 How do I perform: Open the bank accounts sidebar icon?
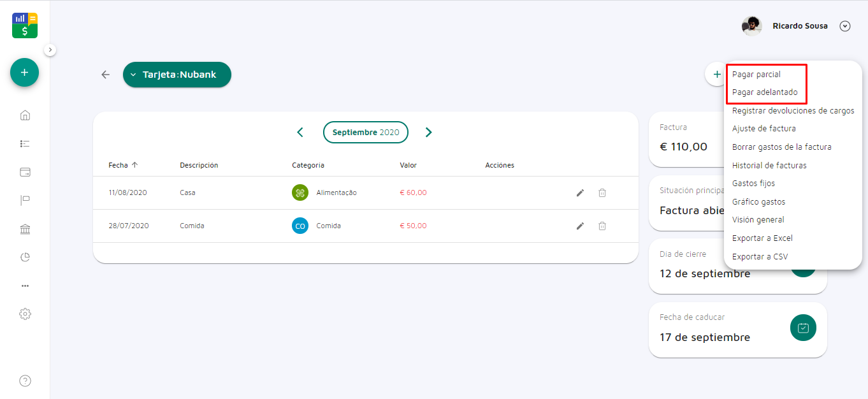(x=25, y=229)
